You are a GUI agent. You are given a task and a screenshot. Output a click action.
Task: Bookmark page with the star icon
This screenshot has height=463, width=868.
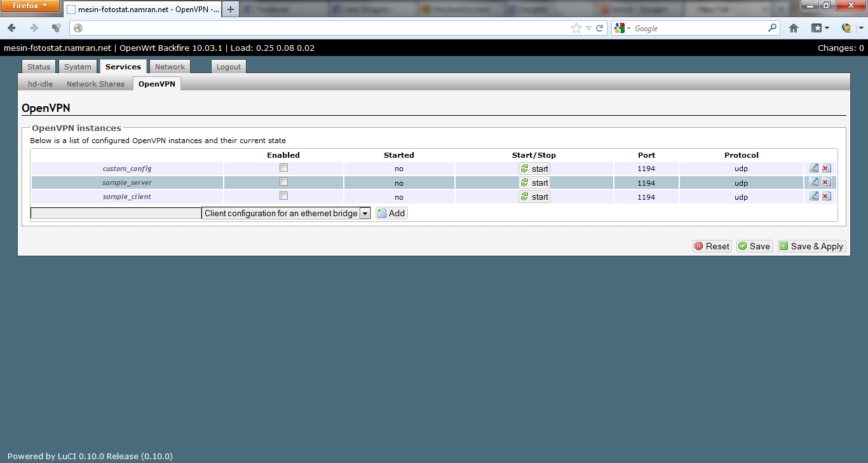click(576, 28)
